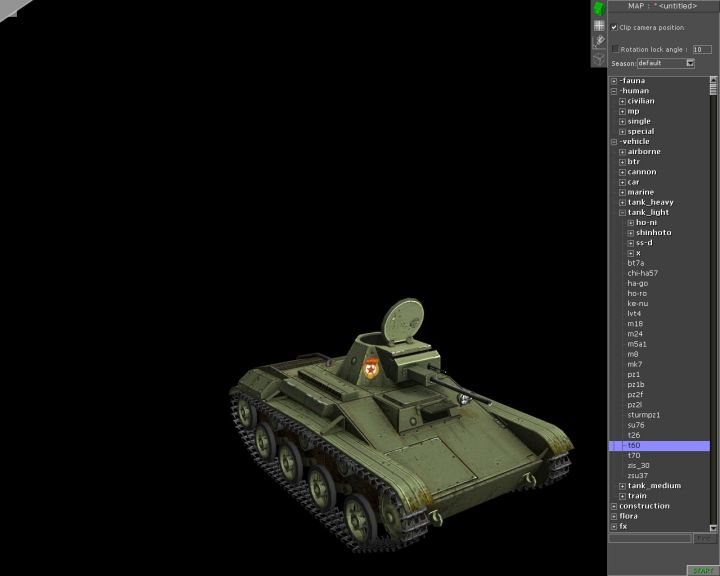
Task: Click the search field below the tree
Action: (650, 538)
